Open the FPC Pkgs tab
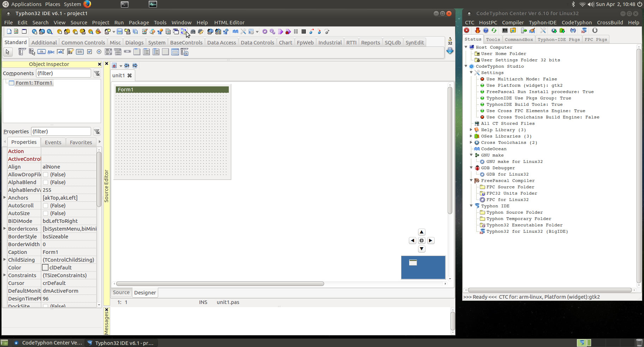This screenshot has width=644, height=347. click(596, 39)
